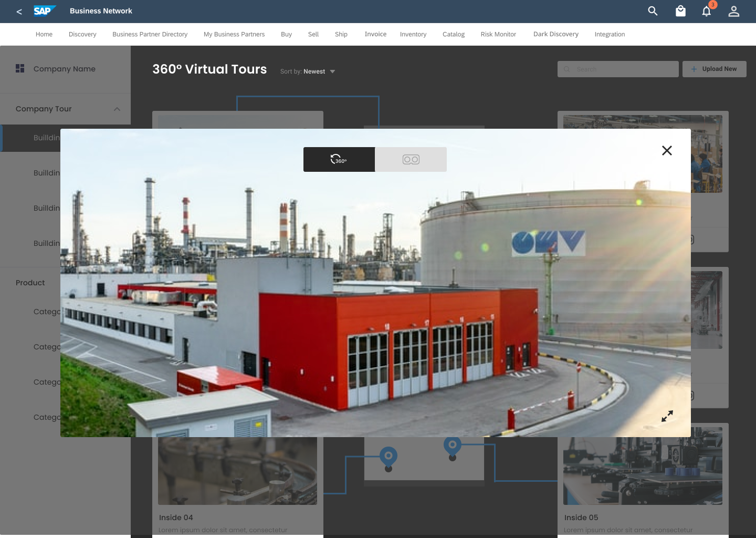Viewport: 756px width, 538px height.
Task: Switch to VR headset view mode
Action: point(411,159)
